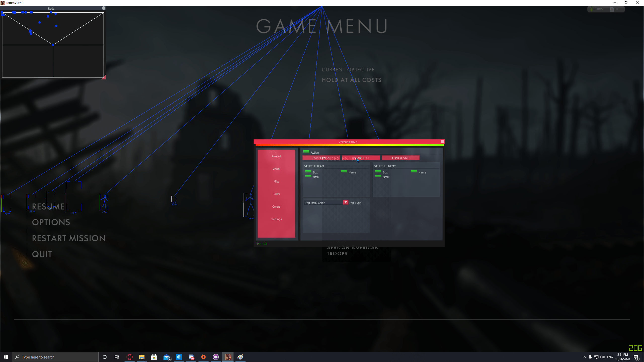Toggle DMG under Vehicle Enemy

click(378, 176)
